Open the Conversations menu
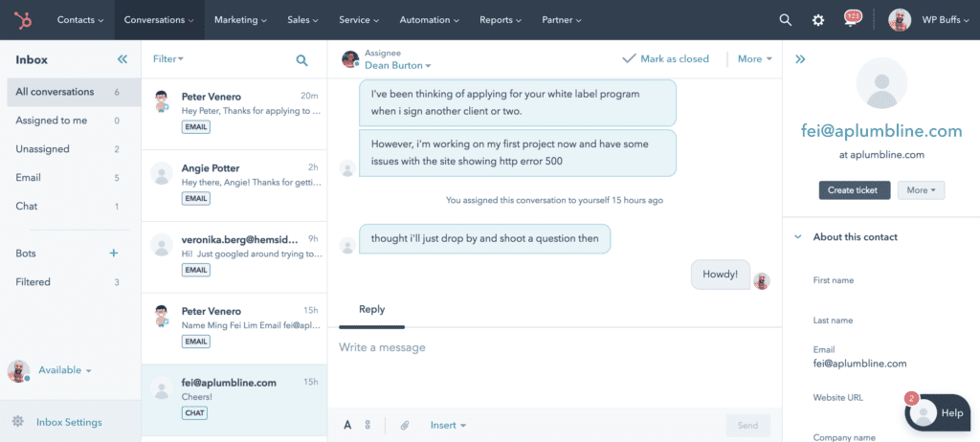This screenshot has height=442, width=980. [x=160, y=19]
